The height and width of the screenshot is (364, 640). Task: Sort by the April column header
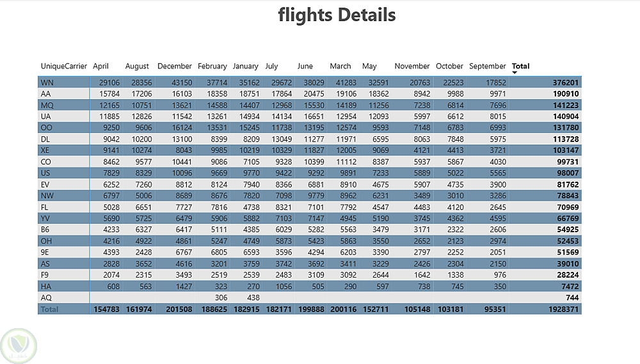point(100,66)
